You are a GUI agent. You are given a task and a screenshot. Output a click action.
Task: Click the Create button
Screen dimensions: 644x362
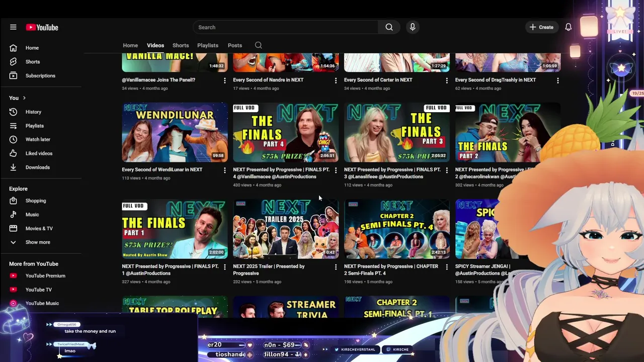coord(541,27)
